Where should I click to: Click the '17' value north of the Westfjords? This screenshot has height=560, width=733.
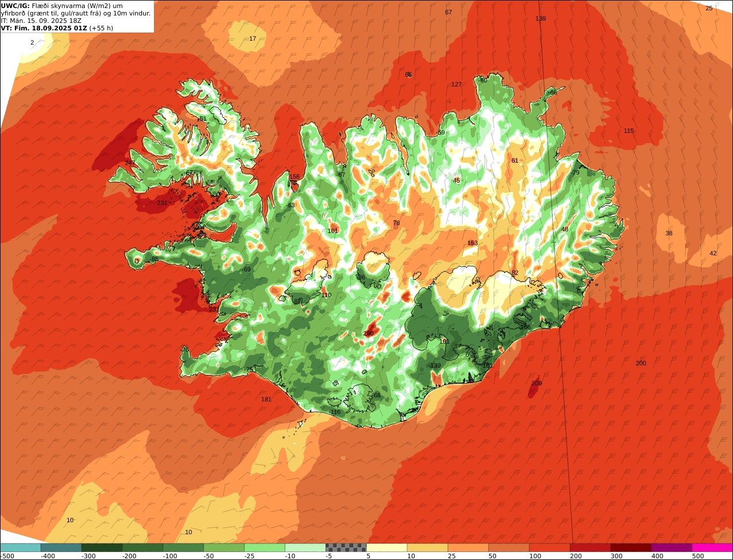[x=253, y=39]
